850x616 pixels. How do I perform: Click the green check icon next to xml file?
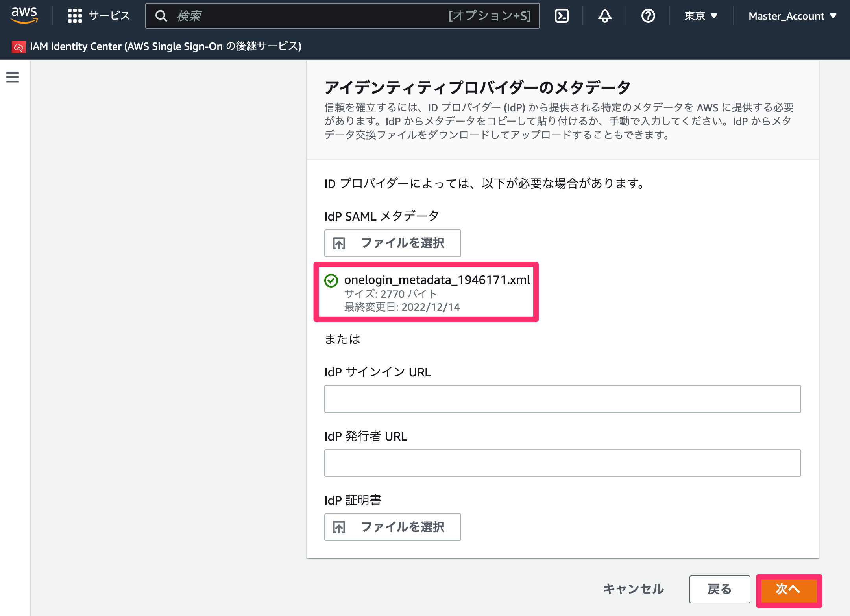(x=331, y=280)
